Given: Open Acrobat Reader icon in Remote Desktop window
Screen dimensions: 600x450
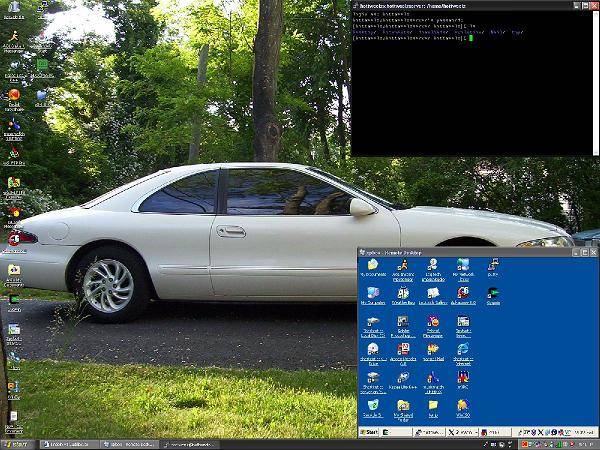Looking at the screenshot, I should pyautogui.click(x=403, y=349).
